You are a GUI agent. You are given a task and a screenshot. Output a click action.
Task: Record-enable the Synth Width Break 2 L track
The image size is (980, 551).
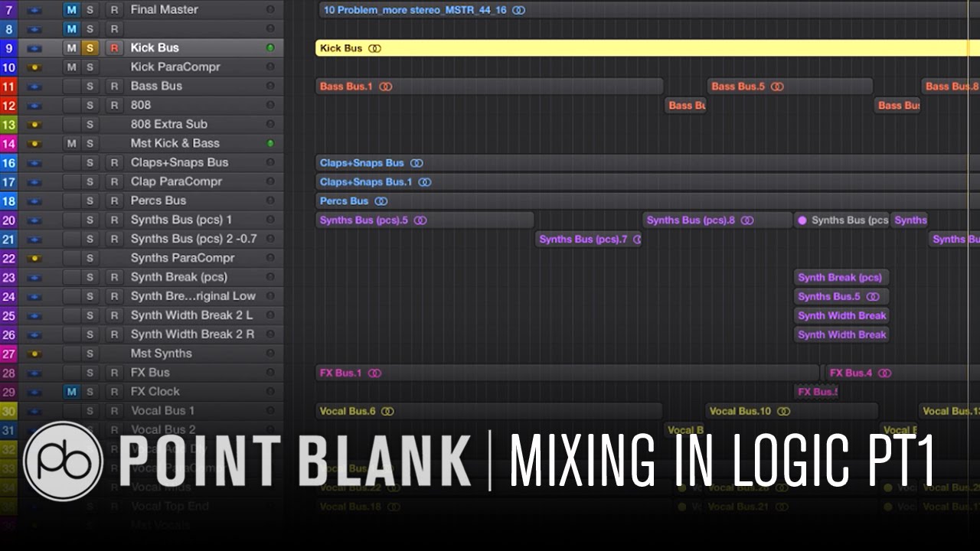pos(114,316)
